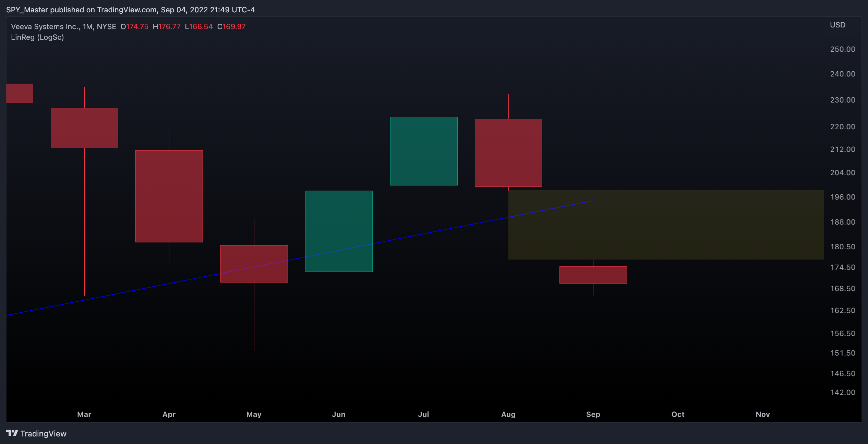
Task: Click the 174.50 price axis label
Action: tap(843, 267)
